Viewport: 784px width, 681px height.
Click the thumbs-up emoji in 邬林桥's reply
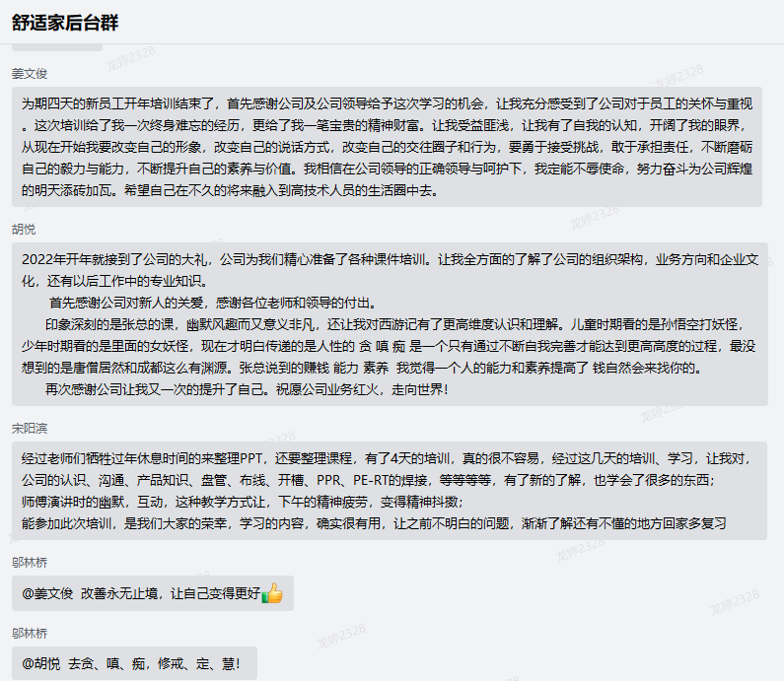tap(271, 593)
